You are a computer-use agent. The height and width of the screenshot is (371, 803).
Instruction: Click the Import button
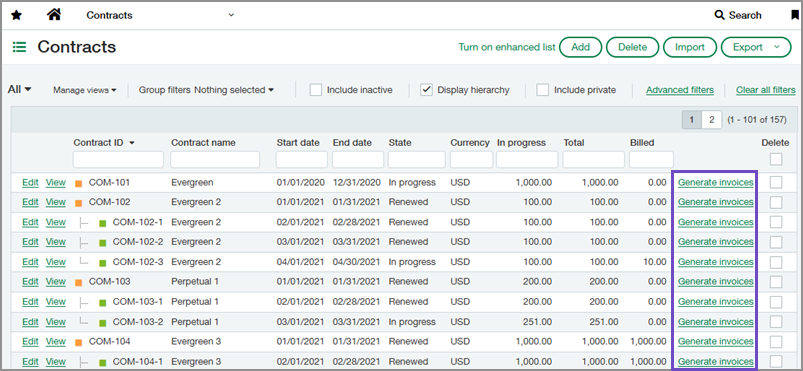690,47
